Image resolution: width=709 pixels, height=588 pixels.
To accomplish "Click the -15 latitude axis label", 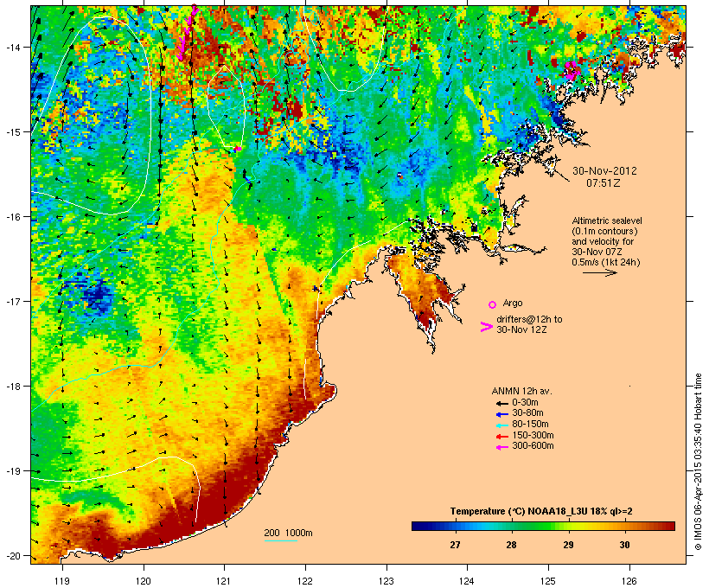I will (13, 132).
